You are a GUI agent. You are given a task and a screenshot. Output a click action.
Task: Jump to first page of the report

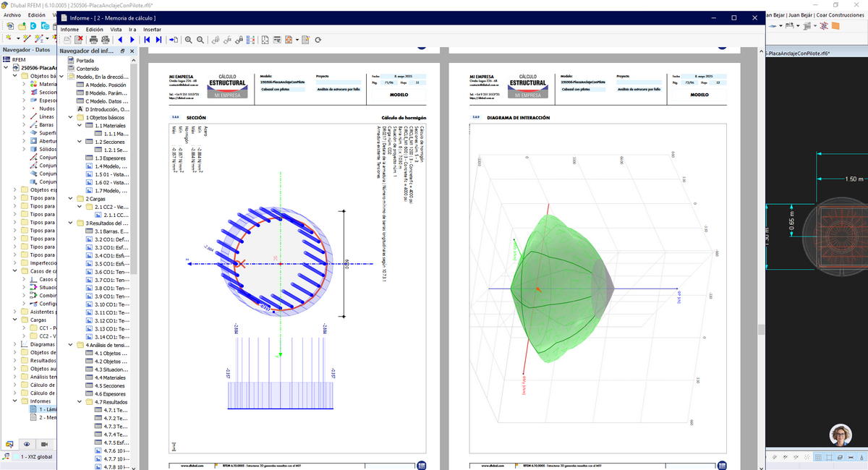(x=147, y=40)
